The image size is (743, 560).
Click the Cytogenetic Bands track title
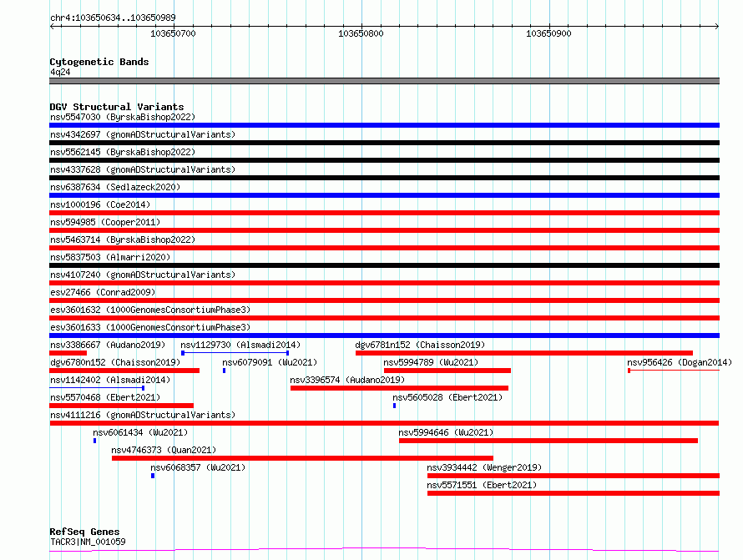(x=99, y=62)
